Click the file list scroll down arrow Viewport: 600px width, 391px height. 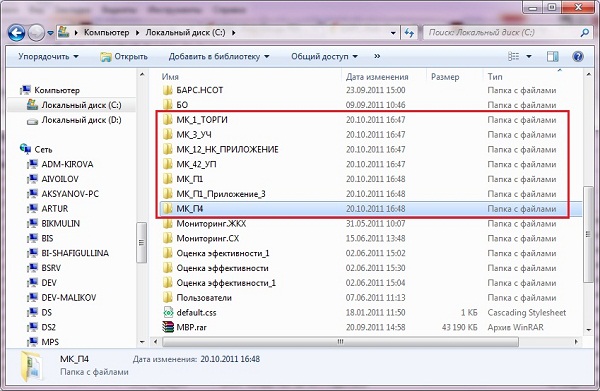point(588,330)
